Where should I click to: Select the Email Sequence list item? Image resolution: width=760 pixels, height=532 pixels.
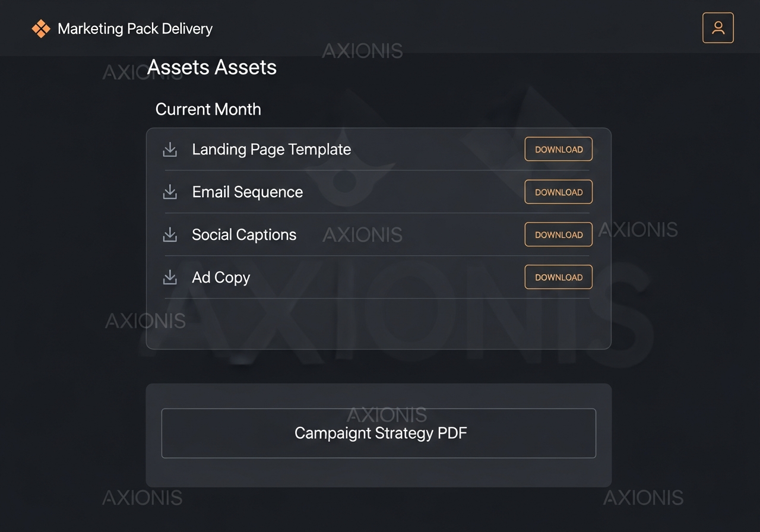(248, 192)
